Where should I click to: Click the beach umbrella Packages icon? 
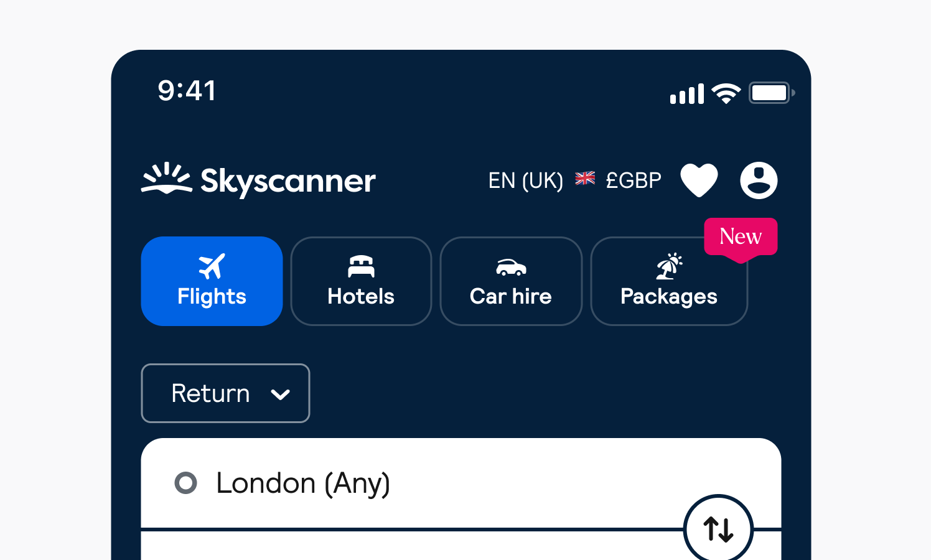tap(669, 267)
